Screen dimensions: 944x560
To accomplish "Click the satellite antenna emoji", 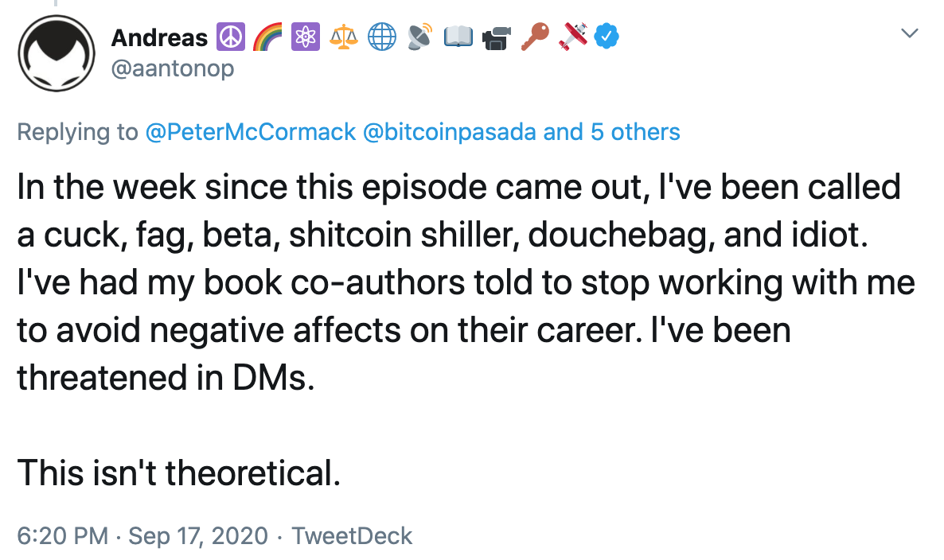I will click(x=419, y=37).
